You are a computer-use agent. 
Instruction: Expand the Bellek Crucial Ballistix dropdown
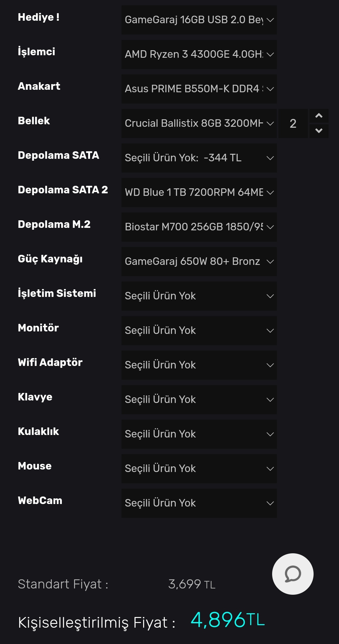199,123
